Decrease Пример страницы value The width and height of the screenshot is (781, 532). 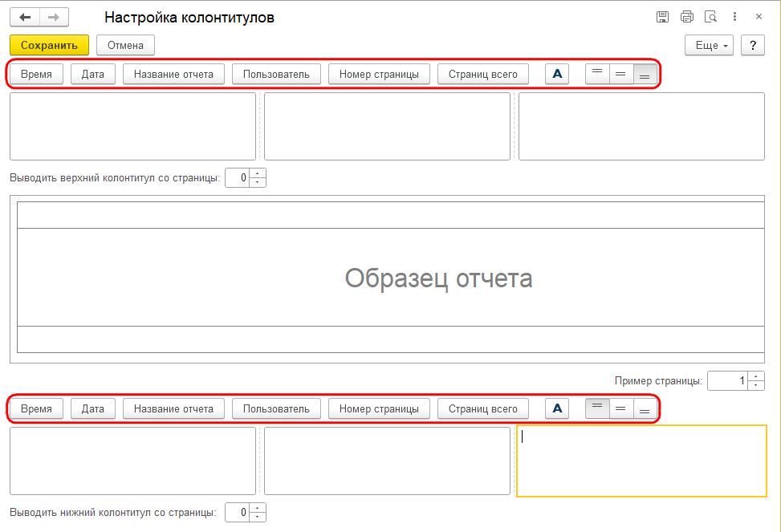pos(755,385)
